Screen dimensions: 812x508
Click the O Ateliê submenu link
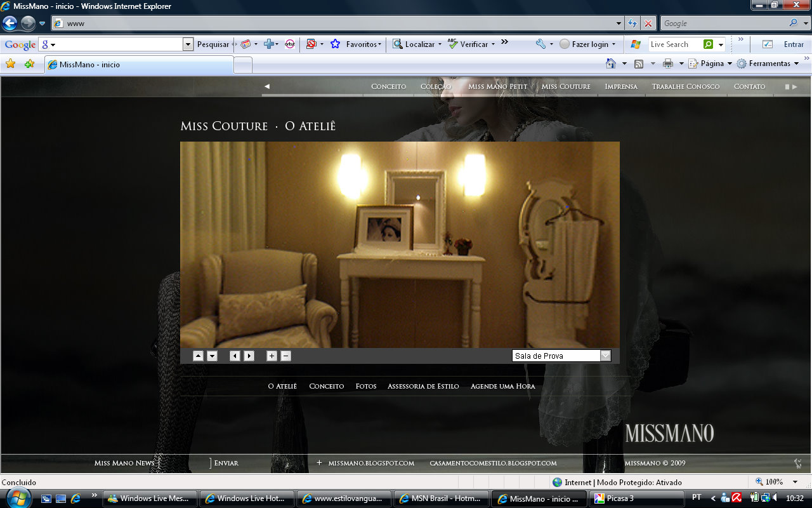click(x=282, y=386)
